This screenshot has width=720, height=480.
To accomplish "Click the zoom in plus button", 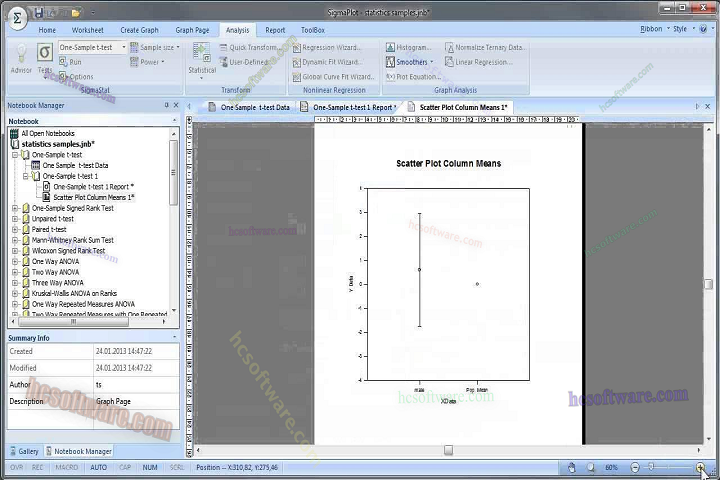I will click(x=700, y=468).
